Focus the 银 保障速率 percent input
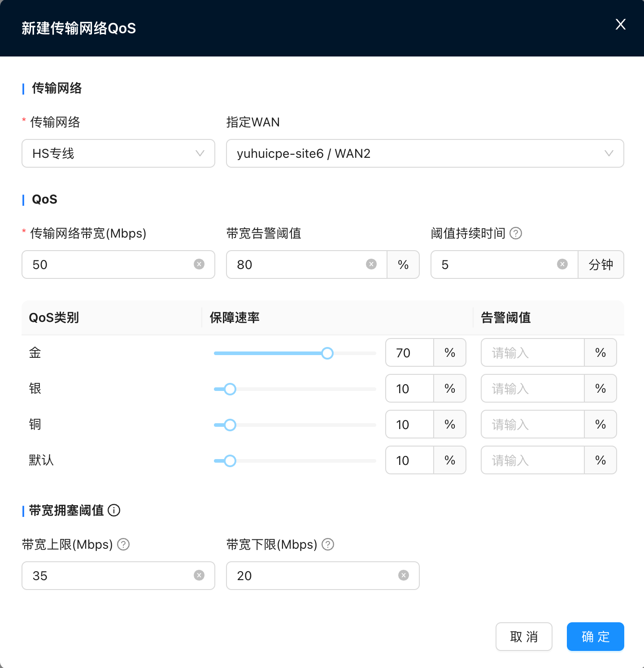The width and height of the screenshot is (644, 668). 409,389
